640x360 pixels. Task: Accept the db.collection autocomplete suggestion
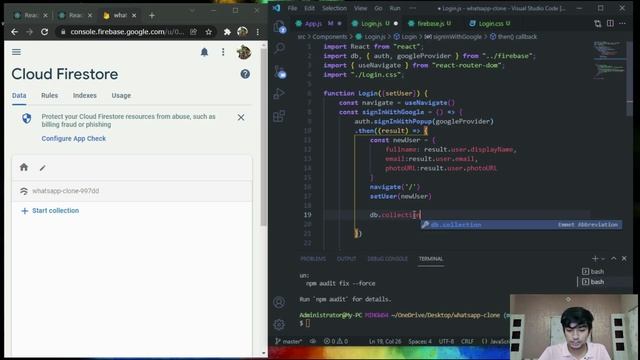[x=522, y=225]
